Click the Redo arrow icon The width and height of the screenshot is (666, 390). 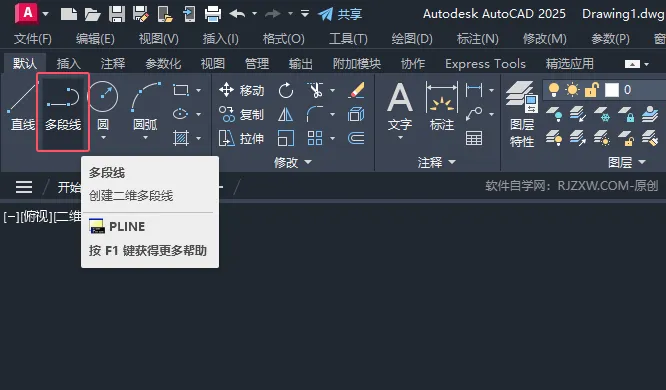272,14
